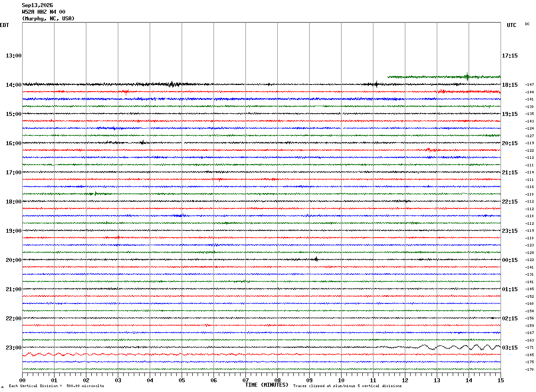
Task: Click the partial green trace above 14:00
Action: [444, 77]
